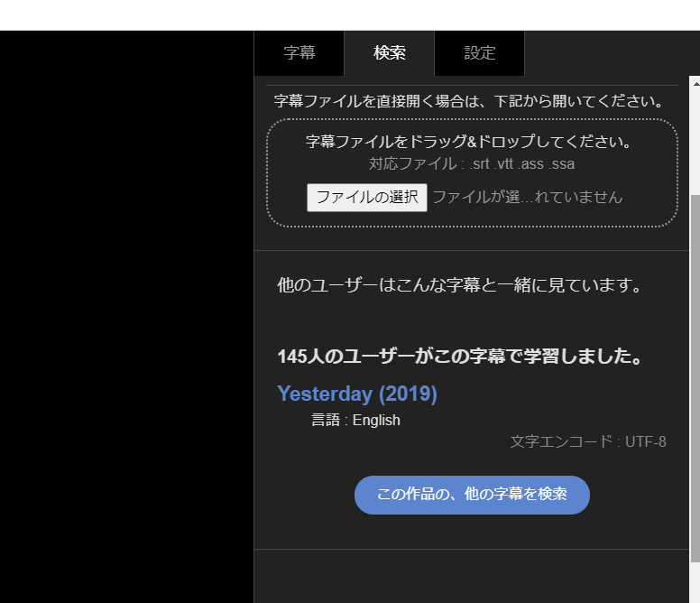The width and height of the screenshot is (700, 603).
Task: Click the ファイルの選択 button
Action: tap(367, 198)
